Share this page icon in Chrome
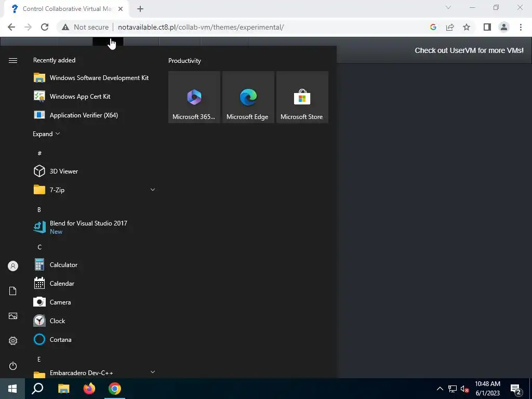This screenshot has width=532, height=399. click(450, 27)
